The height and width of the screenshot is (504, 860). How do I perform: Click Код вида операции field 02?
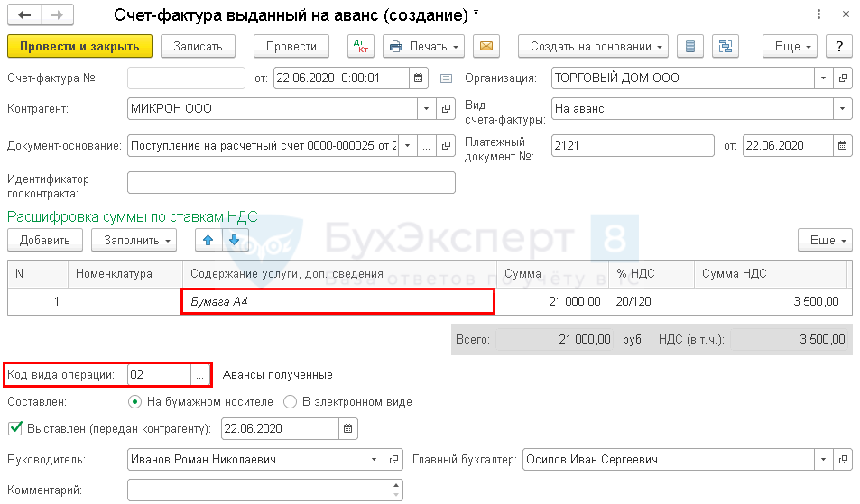tap(160, 375)
